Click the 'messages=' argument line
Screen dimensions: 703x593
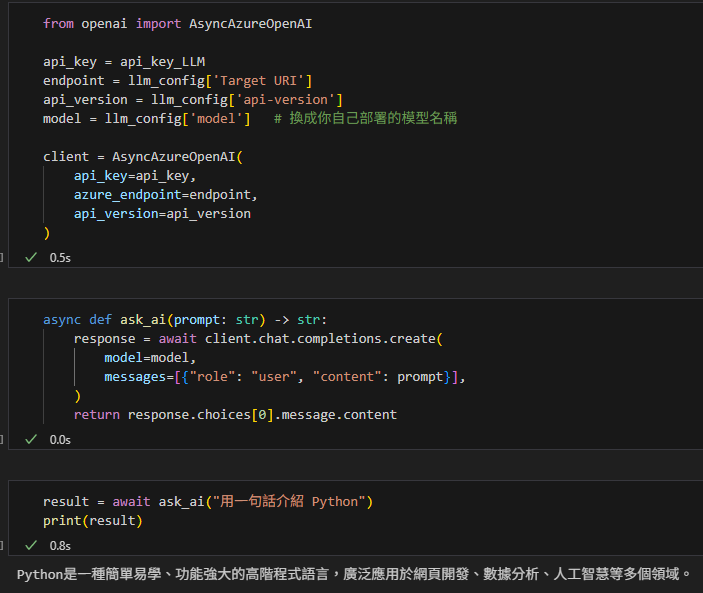coord(285,377)
